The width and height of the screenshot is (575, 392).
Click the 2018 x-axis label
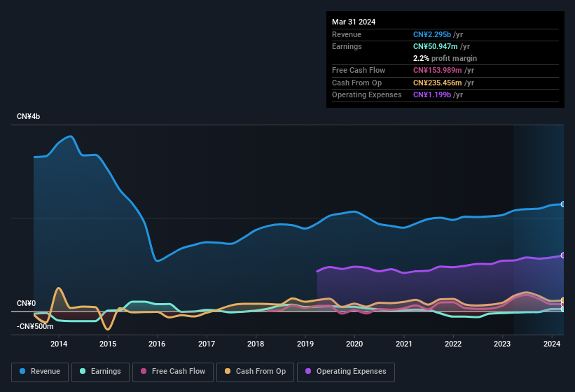point(256,344)
